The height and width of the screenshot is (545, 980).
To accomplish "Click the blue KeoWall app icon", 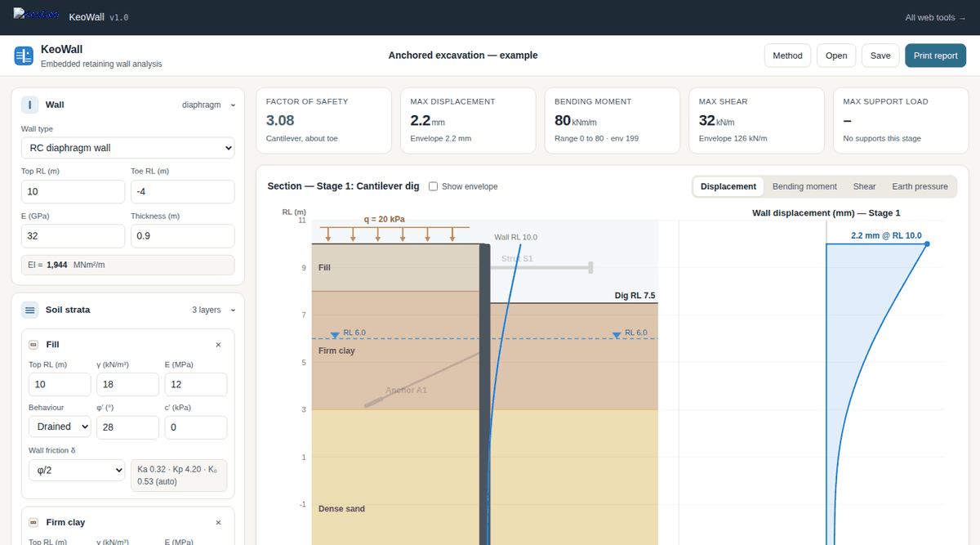I will click(24, 56).
